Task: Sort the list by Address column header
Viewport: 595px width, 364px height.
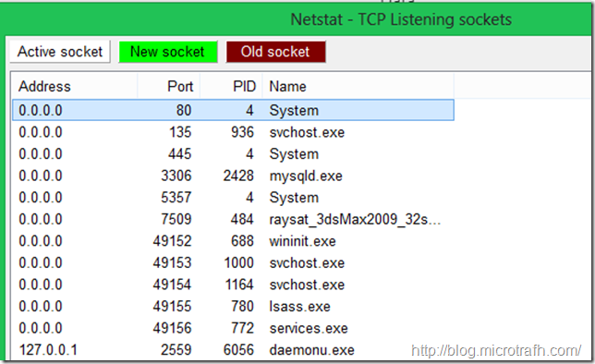Action: (74, 87)
